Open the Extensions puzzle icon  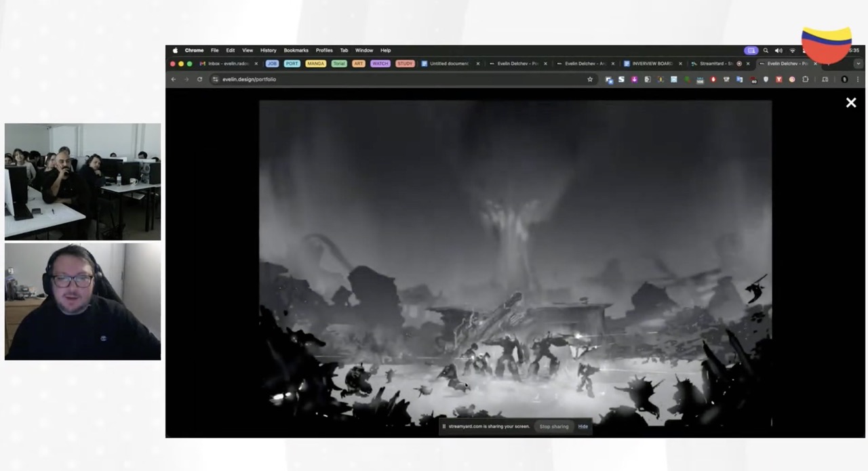click(x=805, y=79)
